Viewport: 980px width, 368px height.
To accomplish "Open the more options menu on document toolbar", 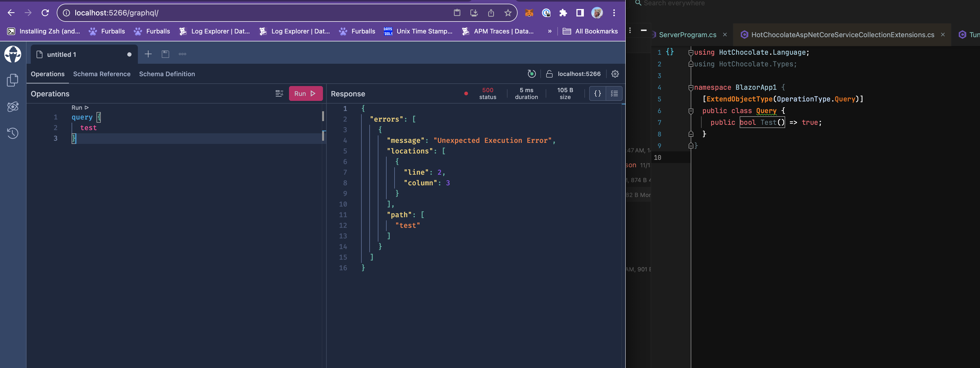I will (x=182, y=54).
